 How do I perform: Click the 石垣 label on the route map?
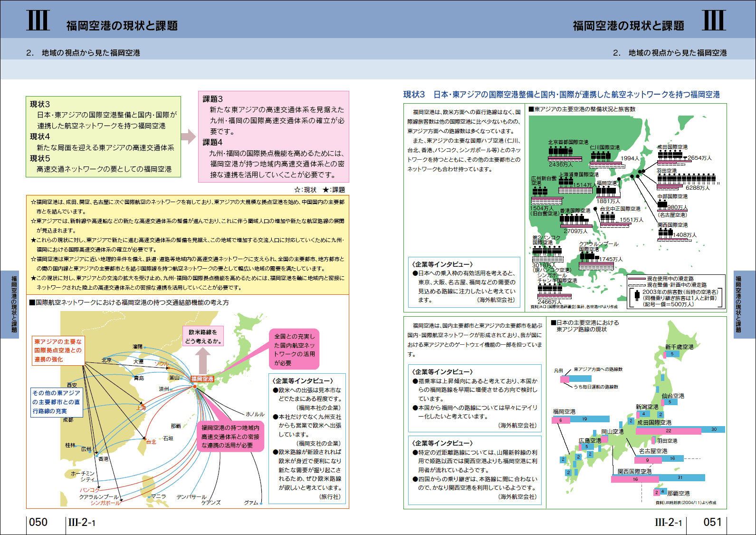[x=168, y=438]
